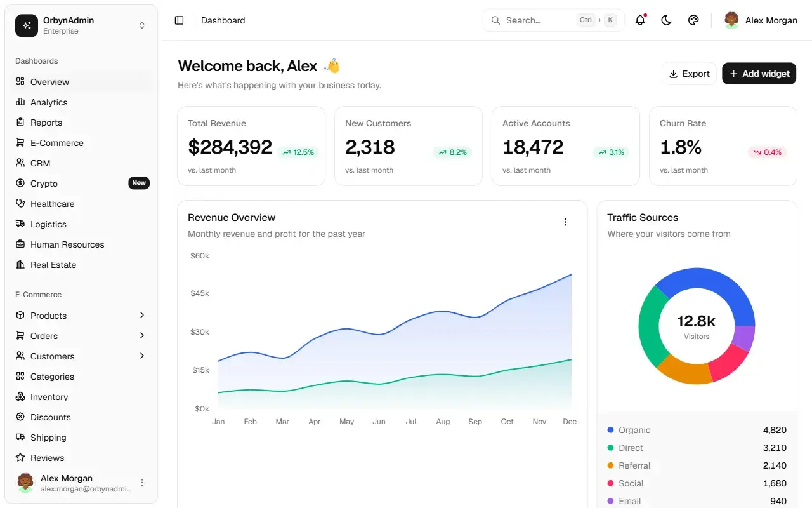812x508 pixels.
Task: Open Revenue Overview three-dot menu
Action: click(565, 222)
